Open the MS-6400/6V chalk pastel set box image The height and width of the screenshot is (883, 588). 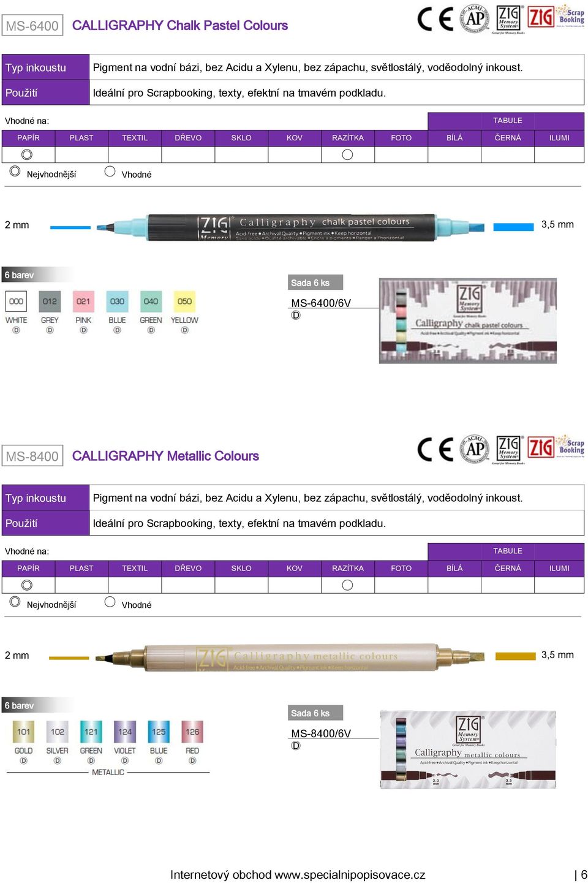point(468,321)
